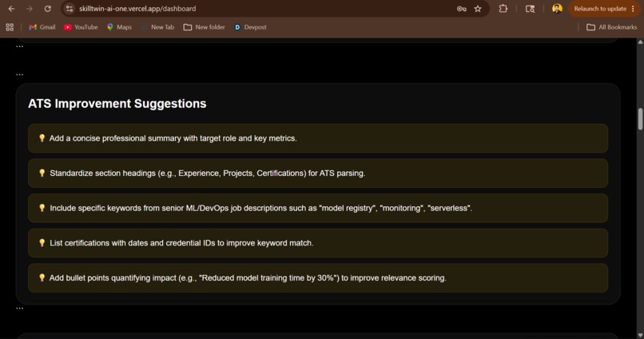Reload the dashboard page

tap(48, 9)
